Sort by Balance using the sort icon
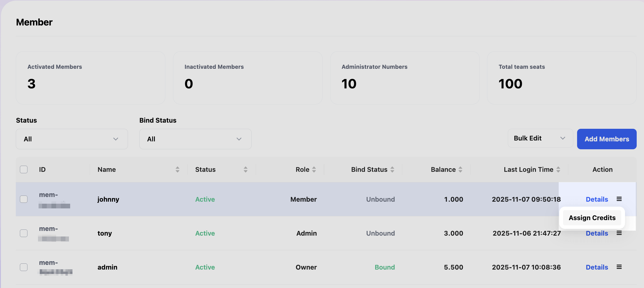The height and width of the screenshot is (288, 644). click(x=460, y=169)
